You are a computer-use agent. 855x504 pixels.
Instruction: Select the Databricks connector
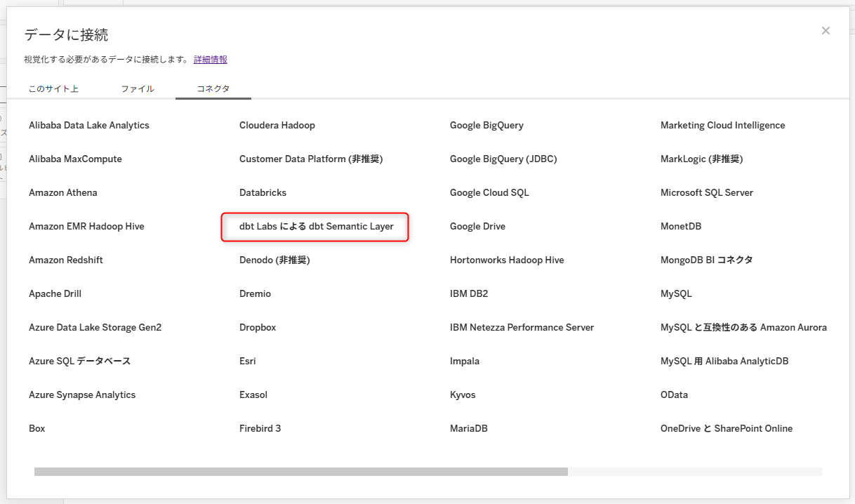pyautogui.click(x=263, y=193)
